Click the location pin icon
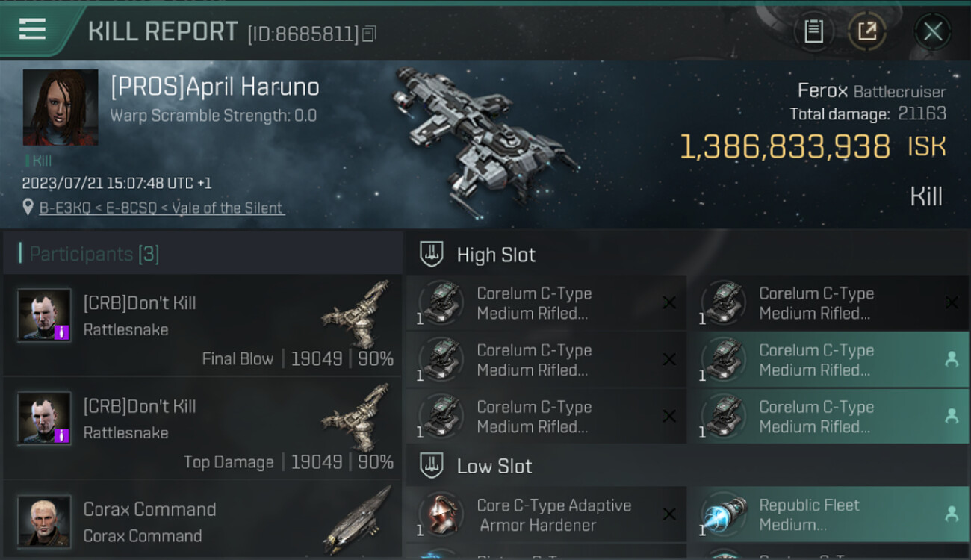Screen dimensions: 971x560 coord(28,208)
